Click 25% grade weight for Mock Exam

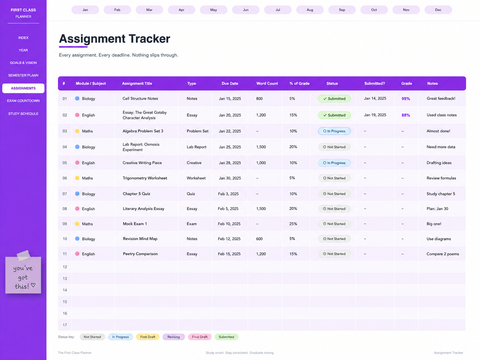coord(293,224)
